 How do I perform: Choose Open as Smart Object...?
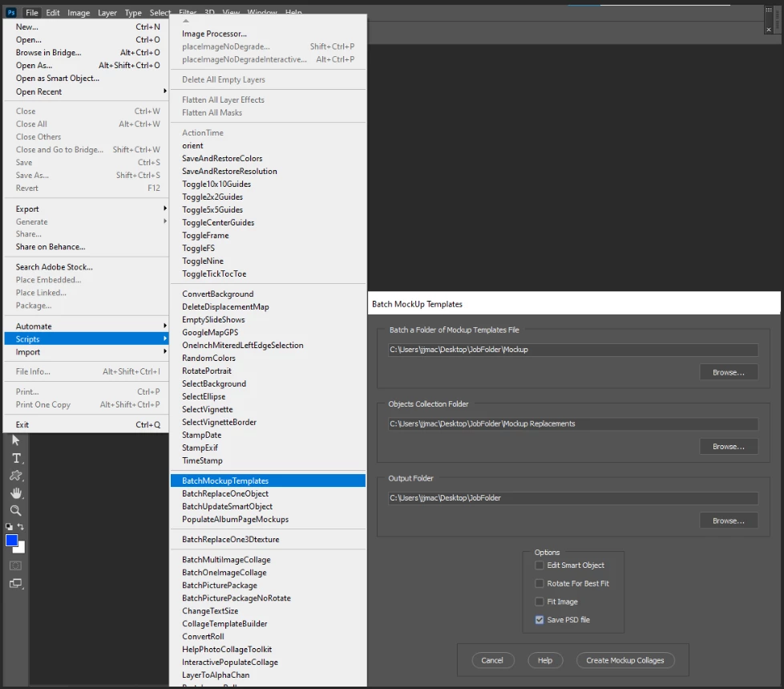point(86,78)
